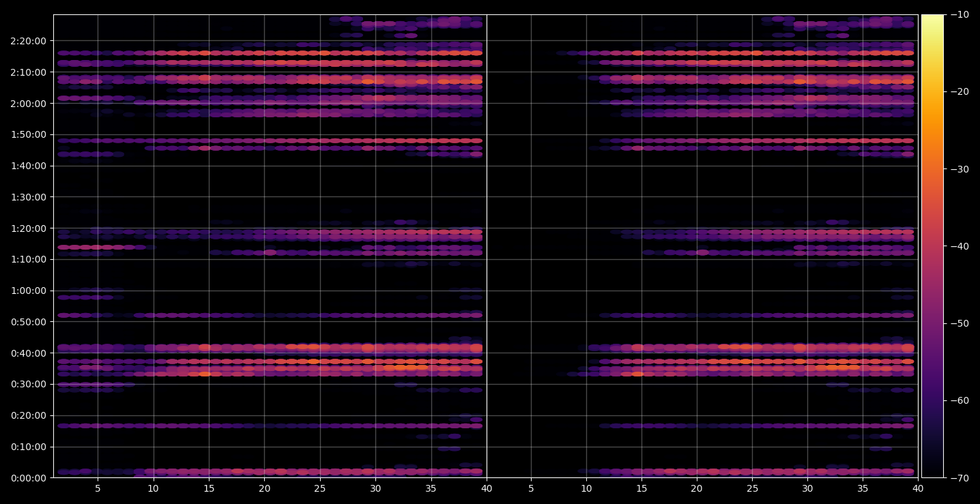Click x-axis tick 15 of the right plot
Screen dimensions: 980x504
642,488
